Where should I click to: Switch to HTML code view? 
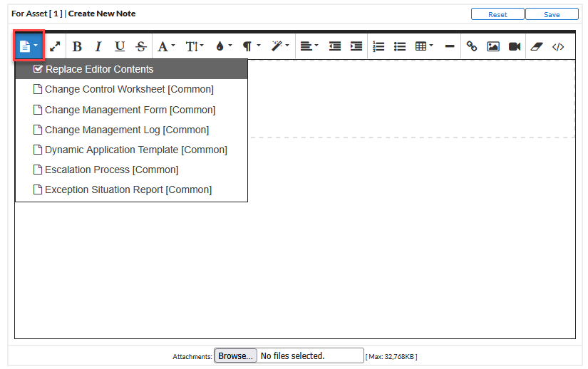(x=558, y=46)
